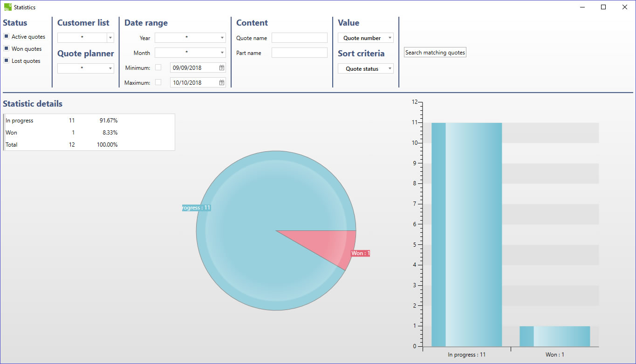Screen dimensions: 636x364
Task: Enable the Maximum date checkbox
Action: (158, 82)
